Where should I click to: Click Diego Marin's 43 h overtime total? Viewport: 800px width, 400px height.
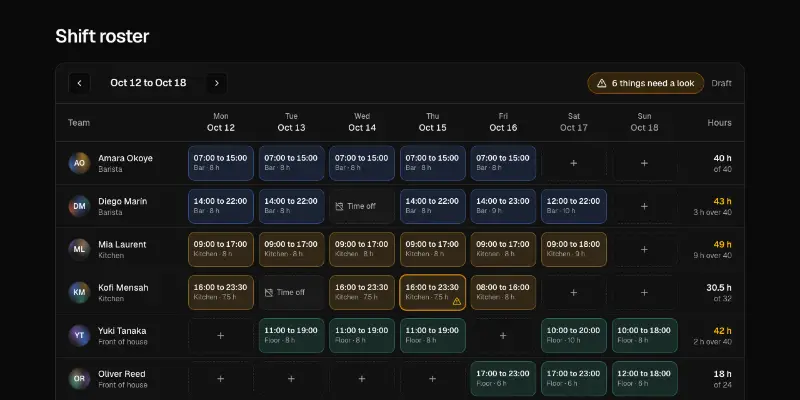tap(722, 202)
